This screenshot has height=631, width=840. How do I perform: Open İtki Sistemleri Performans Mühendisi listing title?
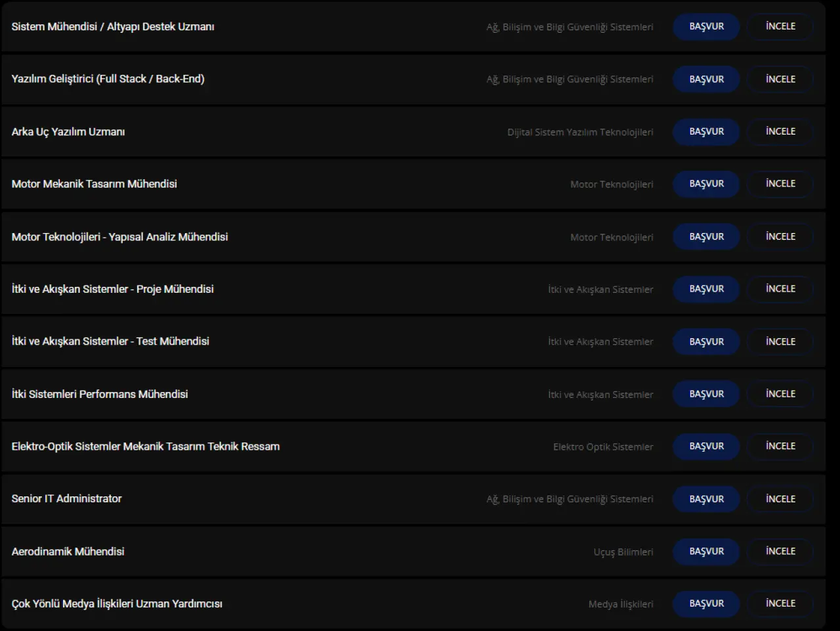pyautogui.click(x=100, y=394)
